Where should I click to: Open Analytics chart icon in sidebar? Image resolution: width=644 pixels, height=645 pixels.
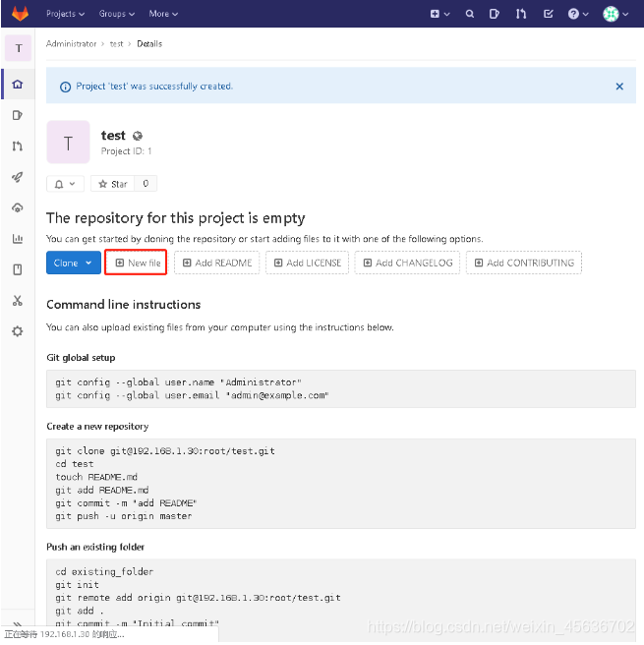click(x=18, y=239)
